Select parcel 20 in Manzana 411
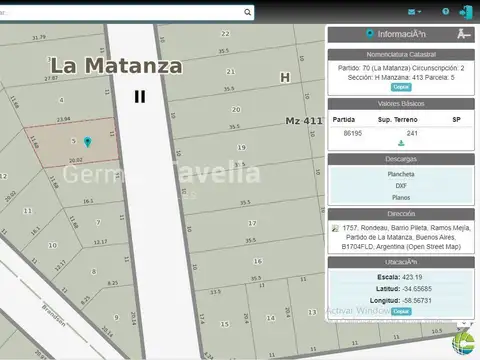Image resolution: width=480 pixels, height=360 pixels. [x=236, y=109]
